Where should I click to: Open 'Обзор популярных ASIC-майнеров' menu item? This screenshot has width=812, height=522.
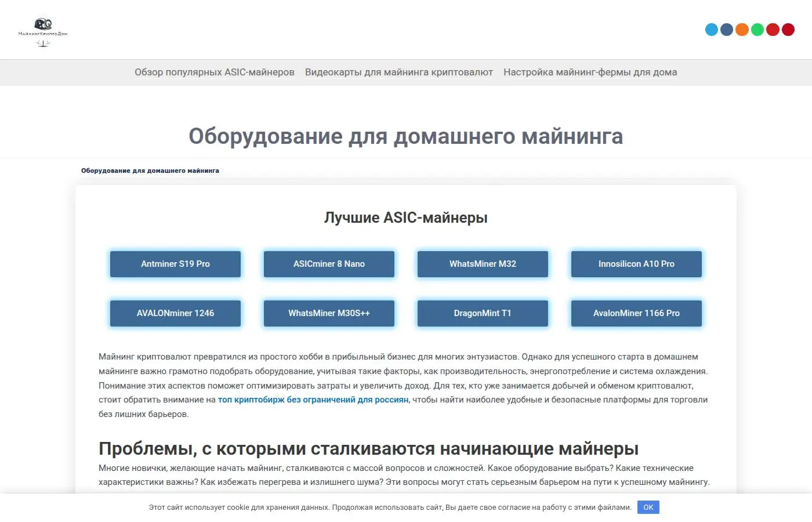[x=215, y=72]
